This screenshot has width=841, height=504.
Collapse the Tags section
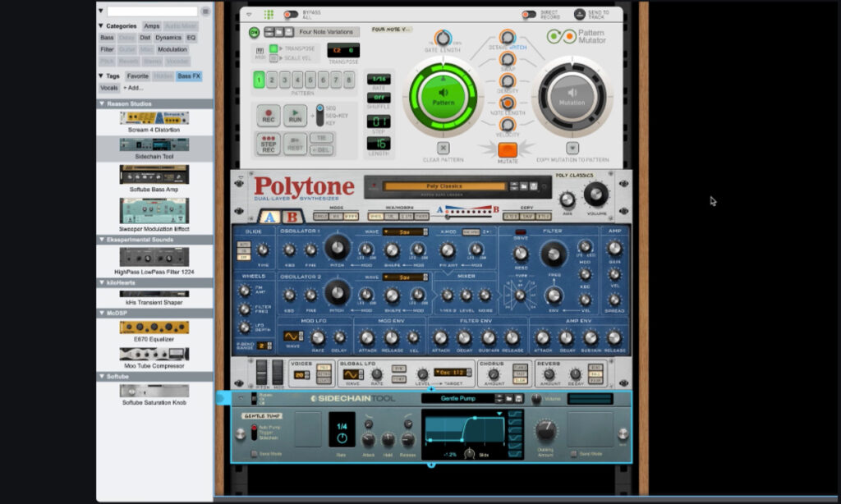pyautogui.click(x=101, y=76)
